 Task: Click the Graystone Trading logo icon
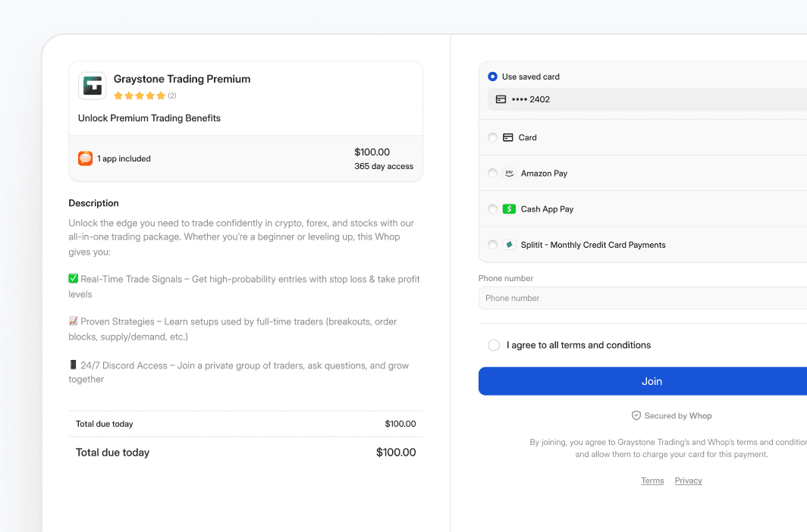coord(92,86)
